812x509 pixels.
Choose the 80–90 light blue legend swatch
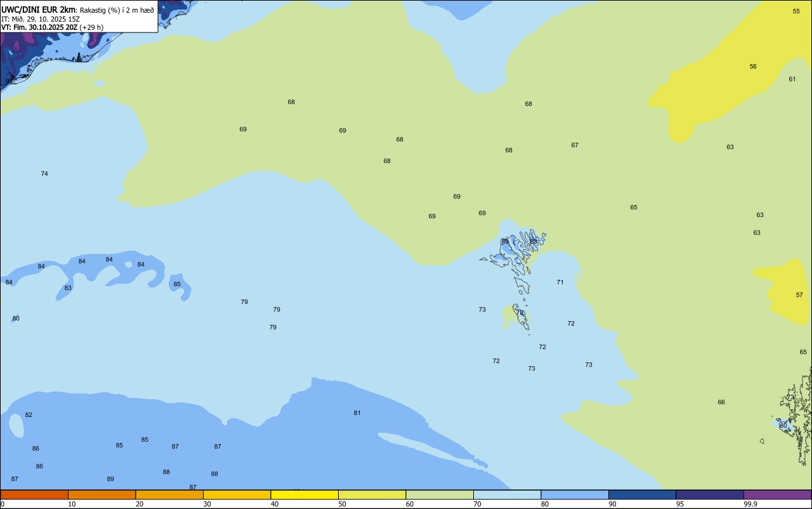pos(575,494)
